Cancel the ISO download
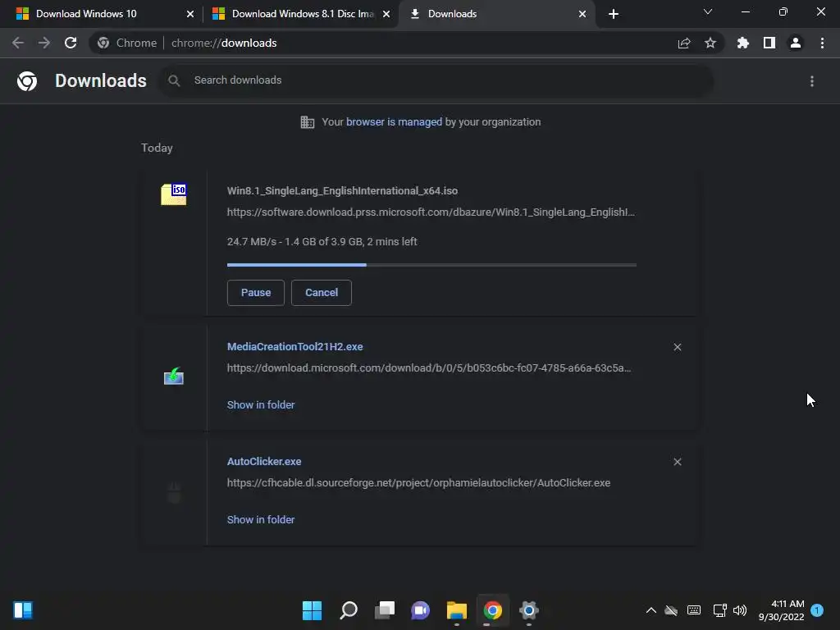The height and width of the screenshot is (630, 840). coord(322,293)
